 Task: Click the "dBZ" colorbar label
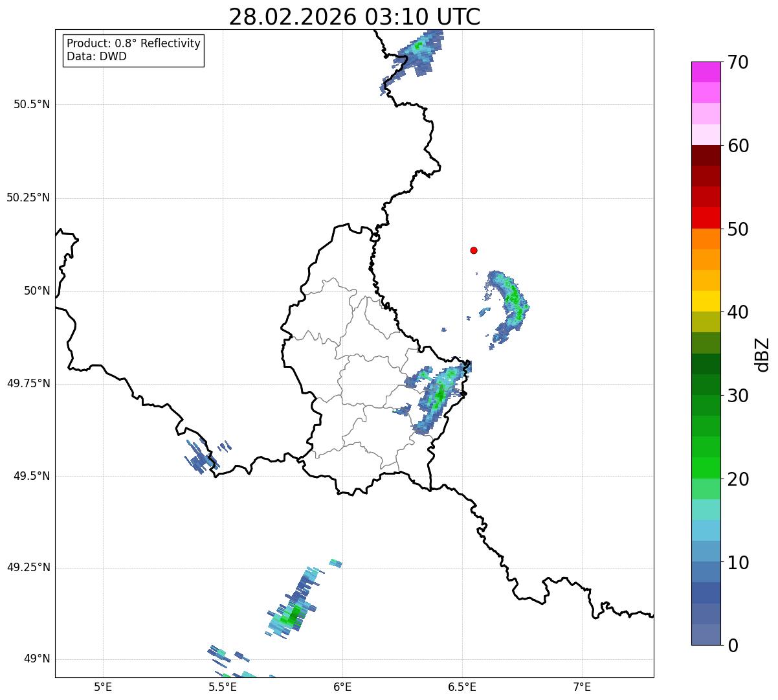coord(762,354)
